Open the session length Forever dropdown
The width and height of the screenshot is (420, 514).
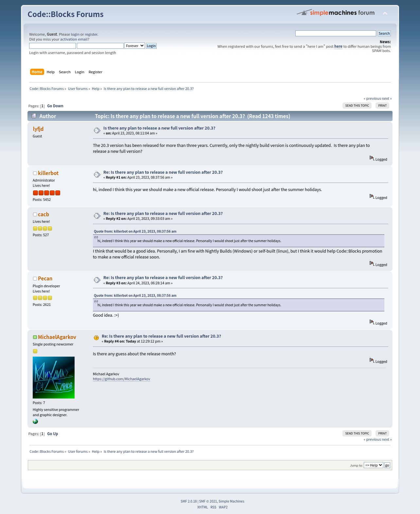pos(134,46)
